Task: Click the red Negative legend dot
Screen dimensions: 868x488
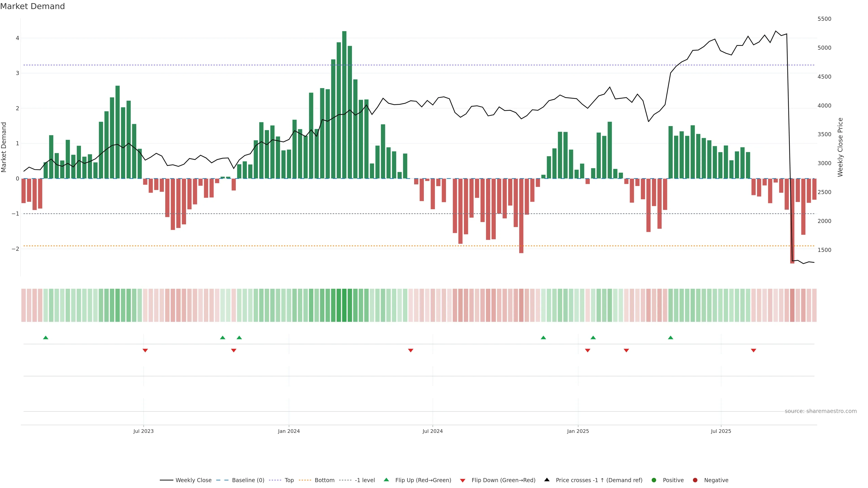Action: coord(695,480)
